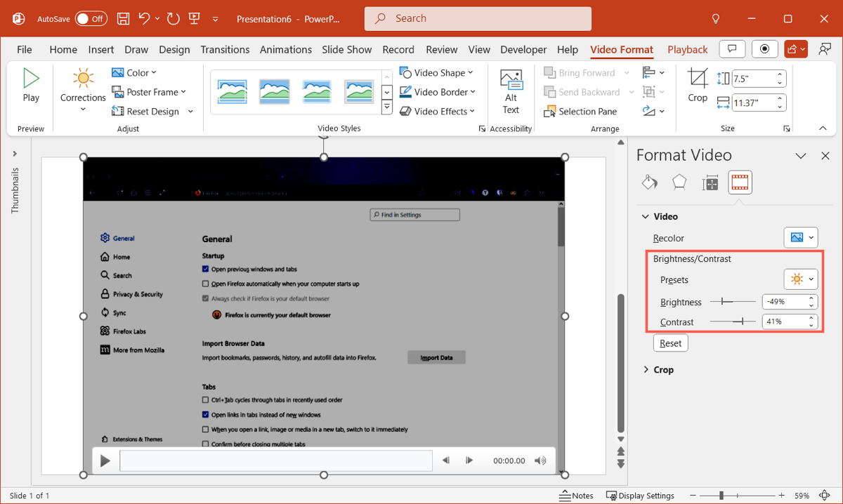Open the Selection Pane

pyautogui.click(x=581, y=112)
